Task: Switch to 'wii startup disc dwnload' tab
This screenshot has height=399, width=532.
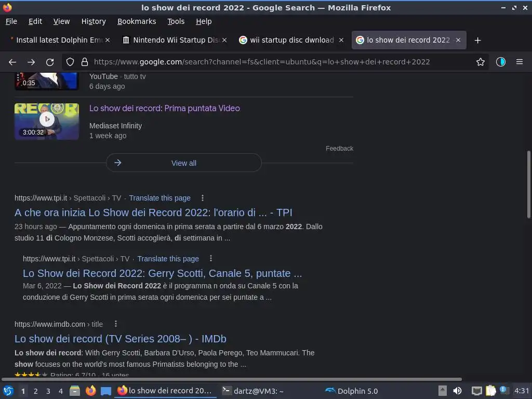Action: coord(292,40)
